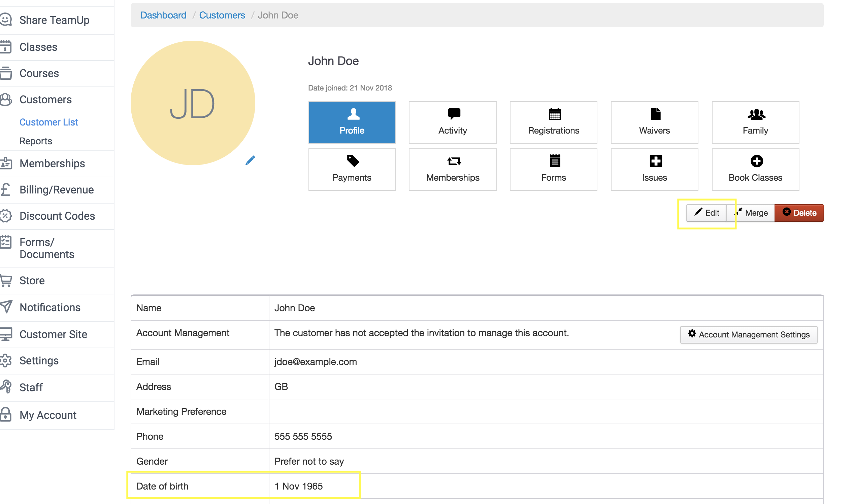Open Payments tag tab
The width and height of the screenshot is (854, 504).
352,170
